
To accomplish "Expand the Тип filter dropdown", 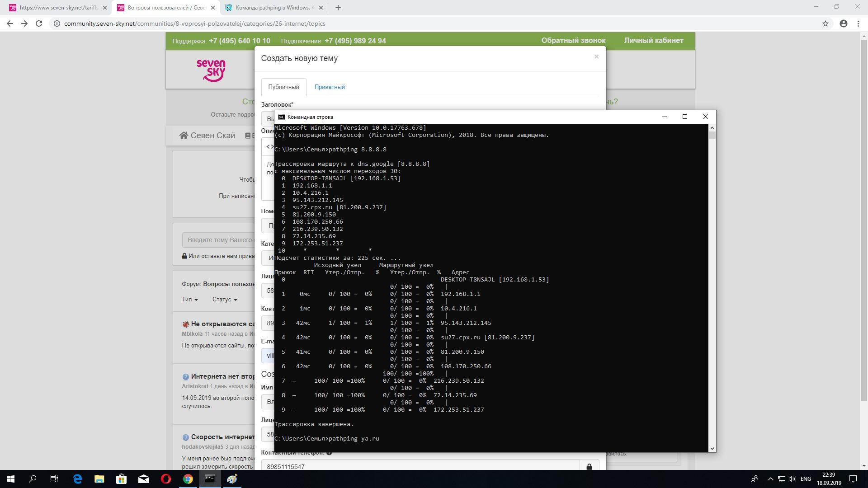I will point(190,299).
